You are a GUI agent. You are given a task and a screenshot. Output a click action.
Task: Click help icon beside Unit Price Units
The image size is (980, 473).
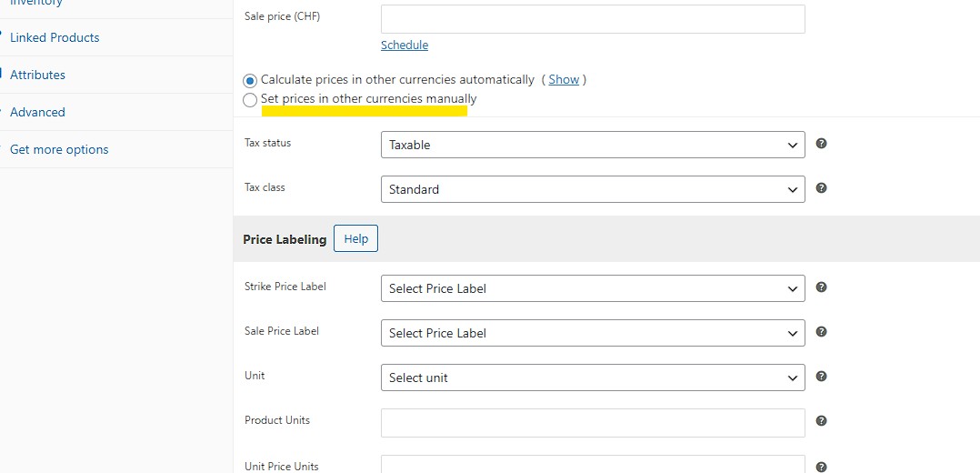pos(821,467)
